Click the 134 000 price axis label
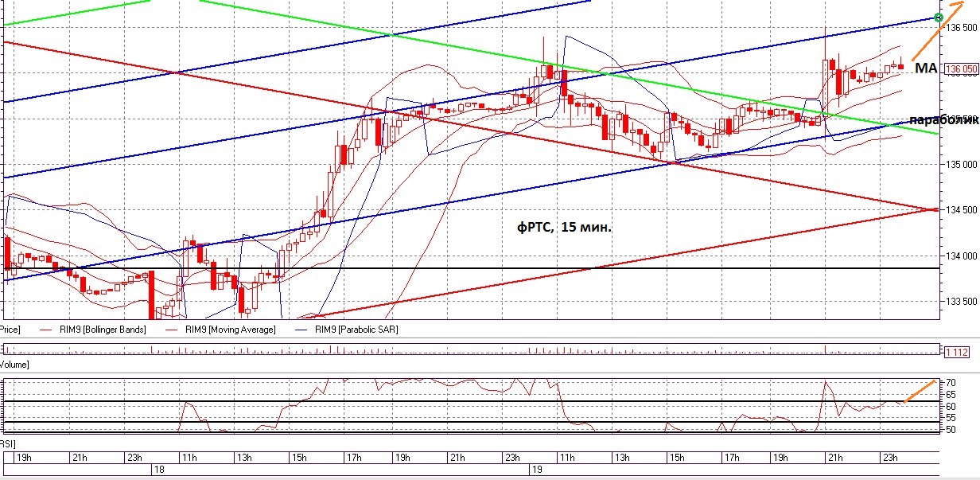The width and height of the screenshot is (980, 480). (x=961, y=256)
